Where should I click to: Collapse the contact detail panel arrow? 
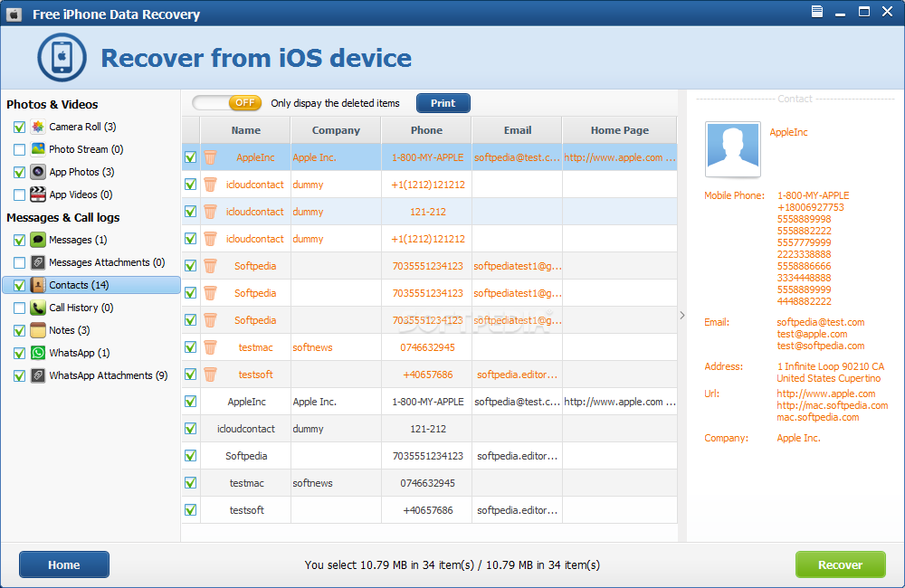tap(682, 315)
